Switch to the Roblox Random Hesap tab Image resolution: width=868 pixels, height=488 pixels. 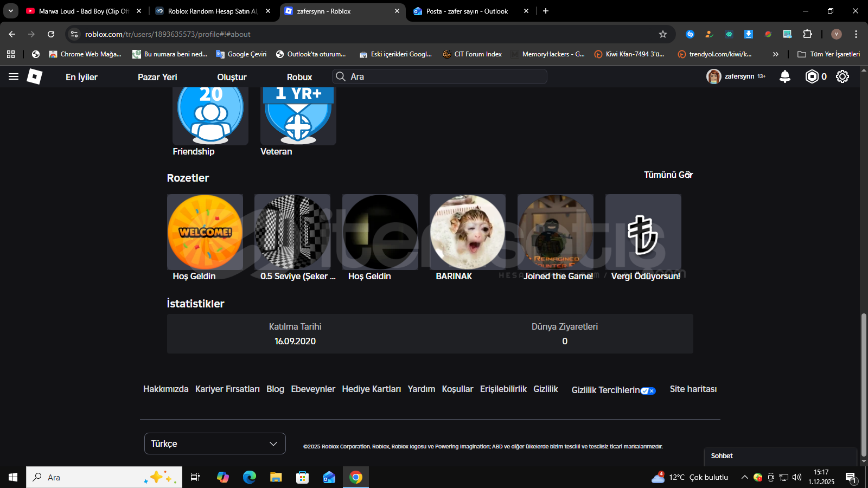[213, 11]
